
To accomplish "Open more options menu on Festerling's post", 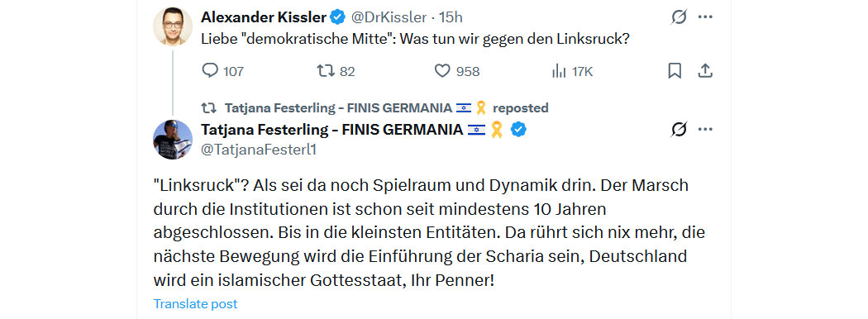I will [704, 130].
